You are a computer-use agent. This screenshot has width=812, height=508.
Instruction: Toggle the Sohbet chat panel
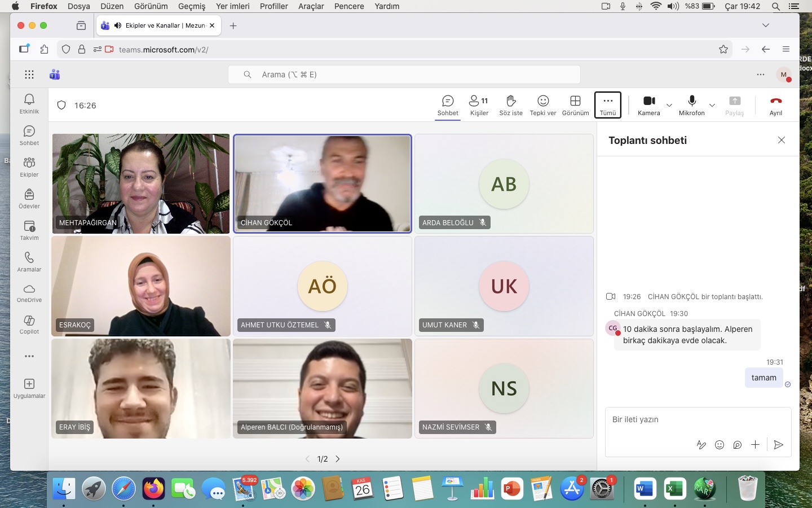click(448, 105)
